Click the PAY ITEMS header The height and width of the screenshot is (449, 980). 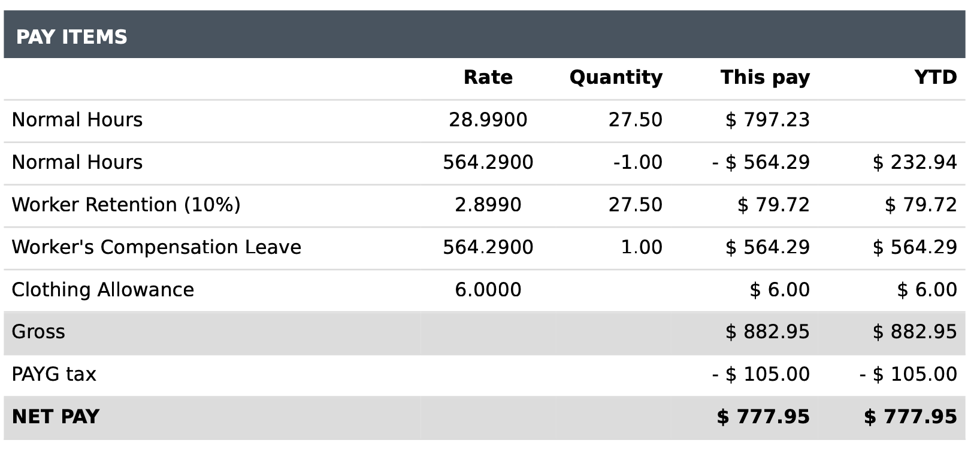click(x=71, y=37)
